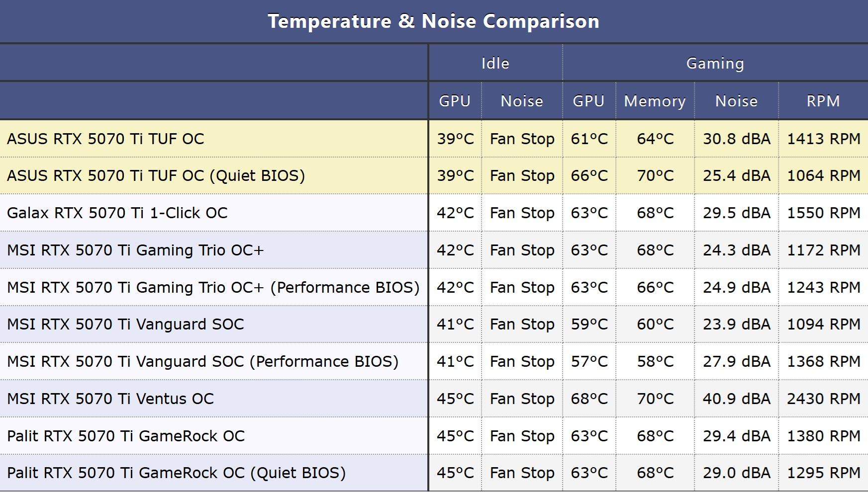Select the RPM column header
868x492 pixels.
(823, 101)
